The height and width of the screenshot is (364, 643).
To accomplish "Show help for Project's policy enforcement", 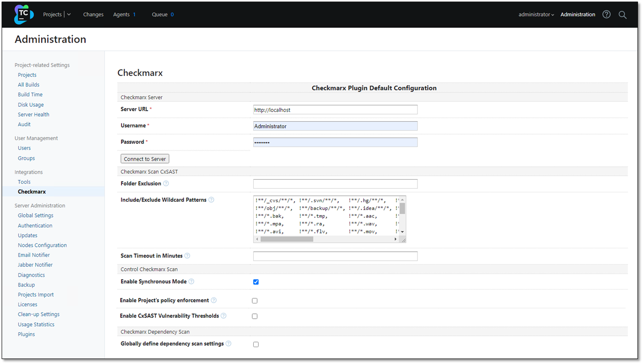I will point(214,300).
